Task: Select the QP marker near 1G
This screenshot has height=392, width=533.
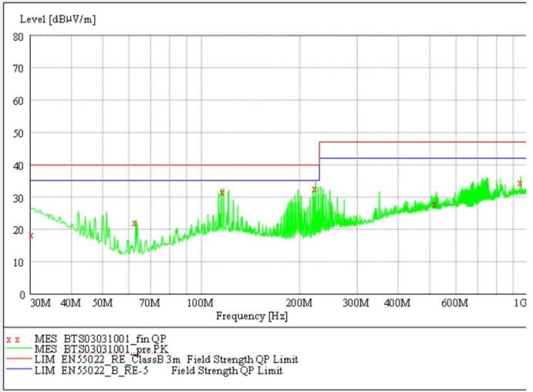Action: (520, 184)
